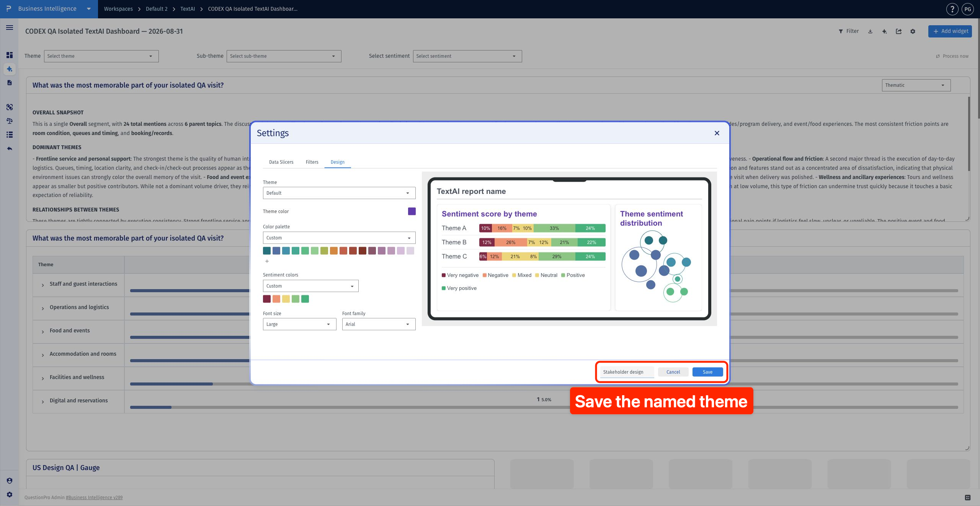Switch to the Filters tab
This screenshot has height=506, width=980.
tap(312, 162)
